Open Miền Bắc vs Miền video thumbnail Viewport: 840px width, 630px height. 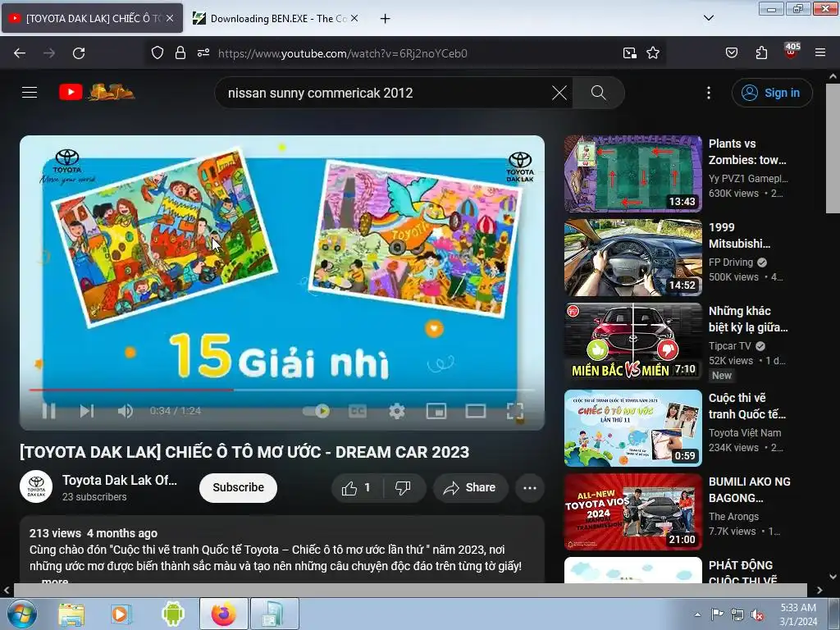click(x=632, y=341)
